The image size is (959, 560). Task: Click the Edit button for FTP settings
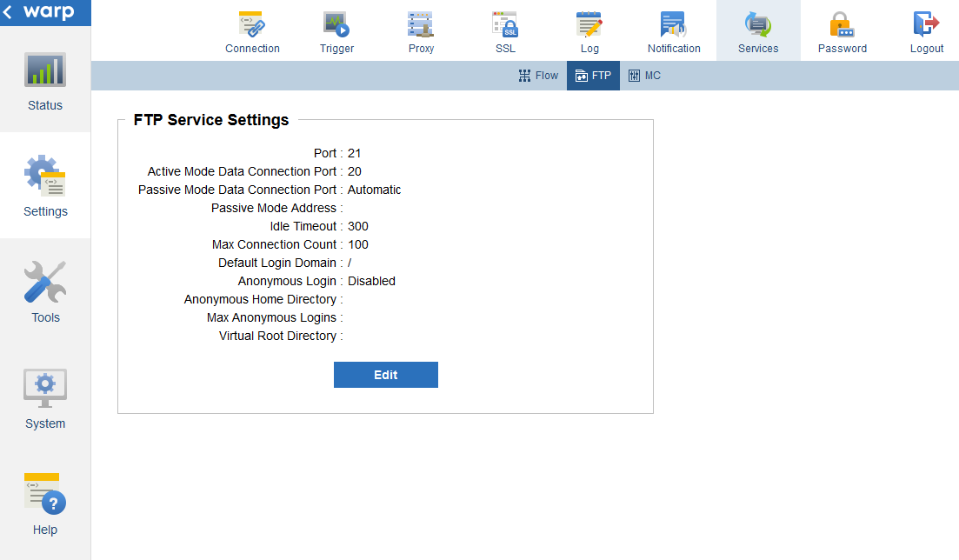[385, 374]
